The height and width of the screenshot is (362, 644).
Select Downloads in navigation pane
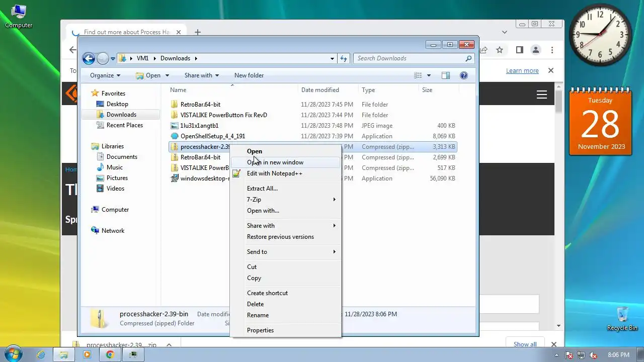point(121,115)
